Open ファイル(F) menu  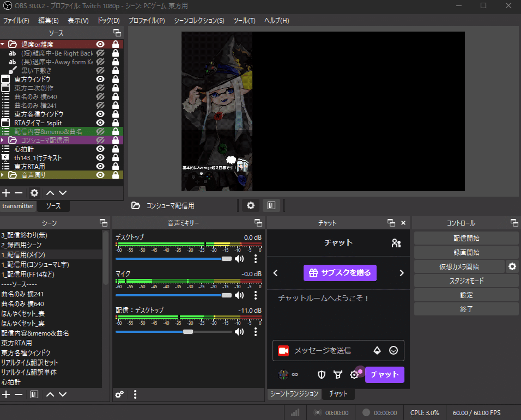[16, 21]
